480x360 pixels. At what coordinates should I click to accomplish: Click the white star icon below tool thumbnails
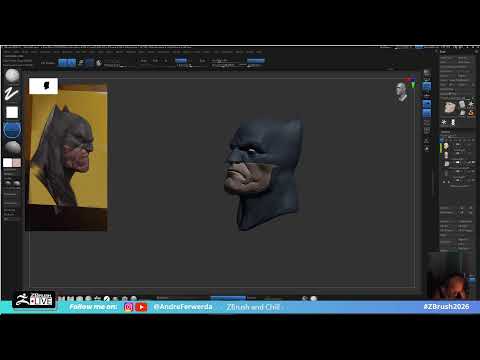[x=444, y=122]
